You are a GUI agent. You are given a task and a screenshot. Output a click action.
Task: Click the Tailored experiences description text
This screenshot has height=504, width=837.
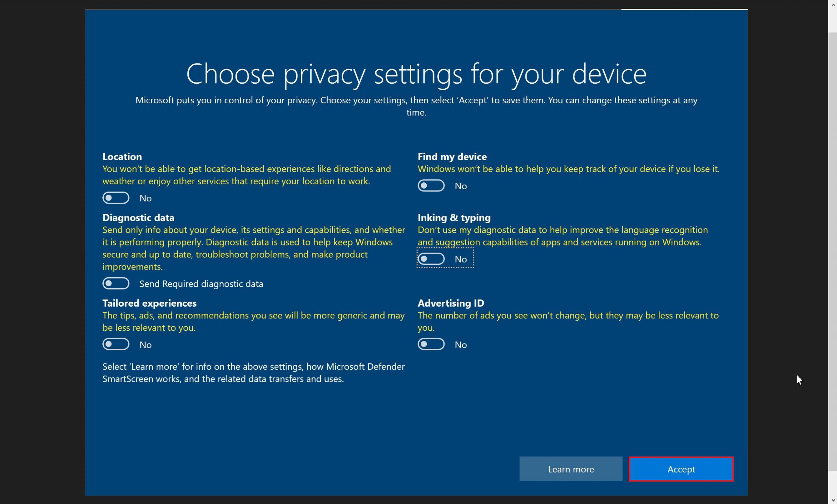253,321
